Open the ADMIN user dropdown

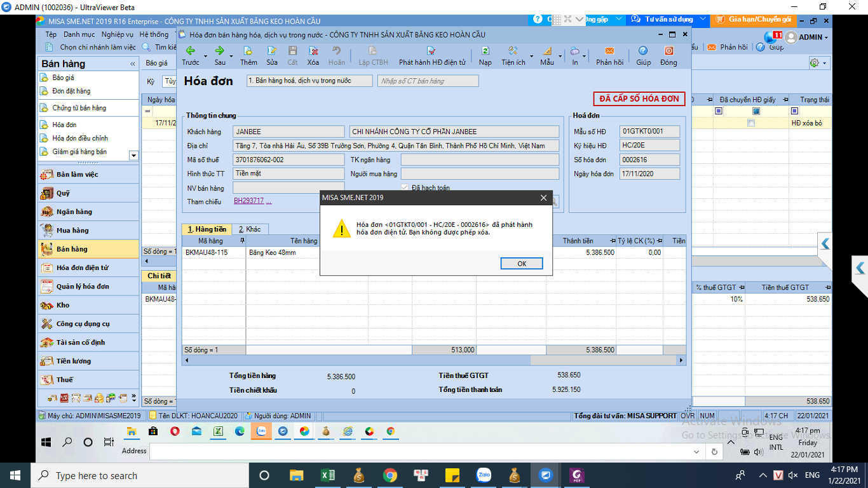point(807,37)
